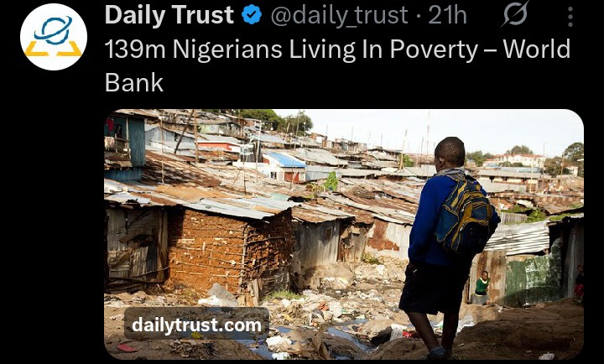Click the 21h post timestamp

[447, 15]
